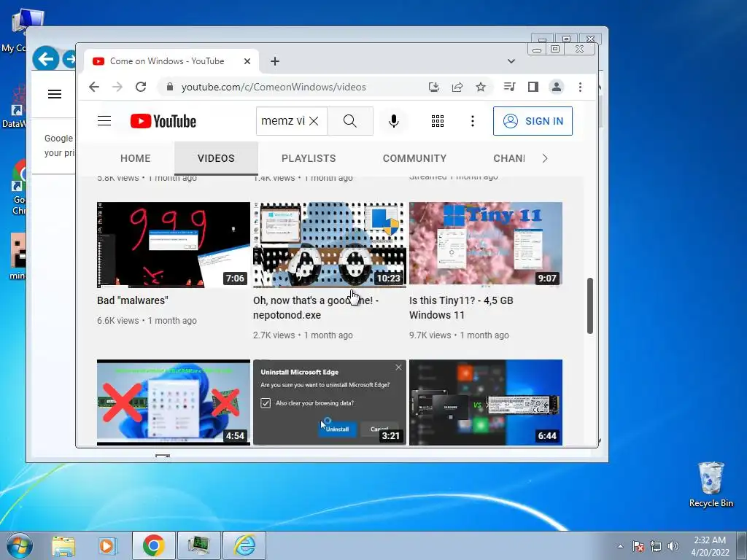747x560 pixels.
Task: Open the Uninstall Microsoft Edge video thumbnail
Action: (330, 402)
